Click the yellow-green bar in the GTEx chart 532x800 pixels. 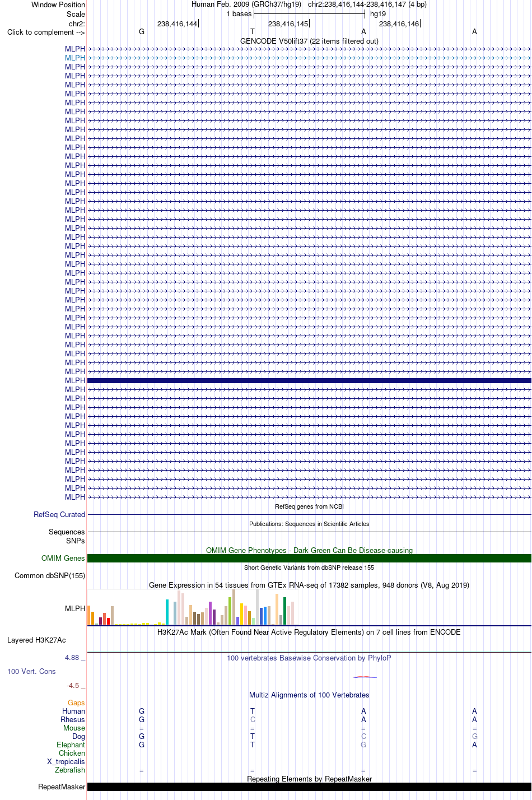pyautogui.click(x=230, y=611)
